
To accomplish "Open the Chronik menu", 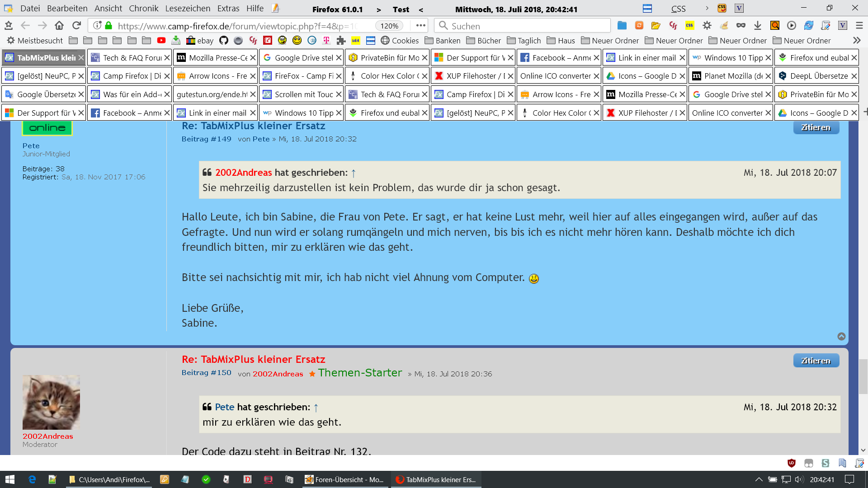I will [x=143, y=9].
